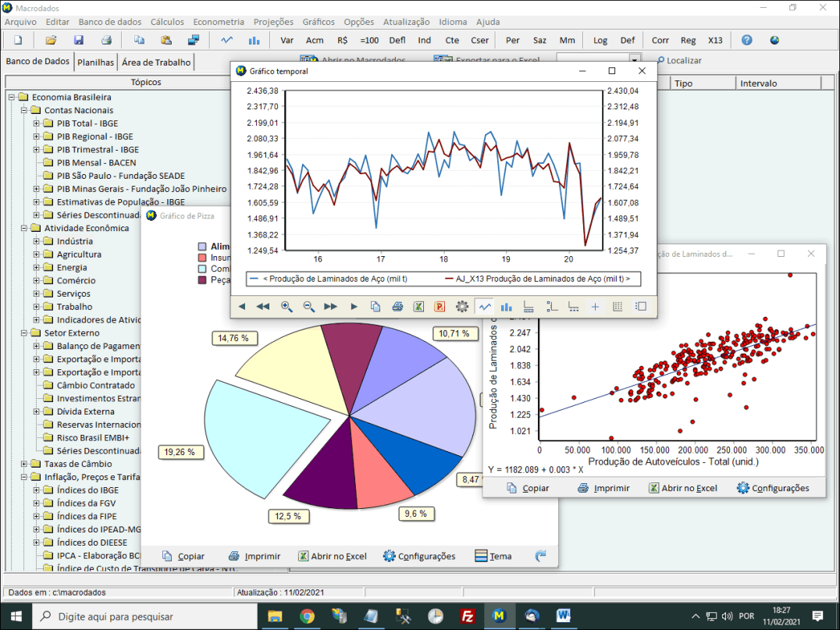The height and width of the screenshot is (630, 840).
Task: Open the Atualização menu
Action: [x=406, y=22]
